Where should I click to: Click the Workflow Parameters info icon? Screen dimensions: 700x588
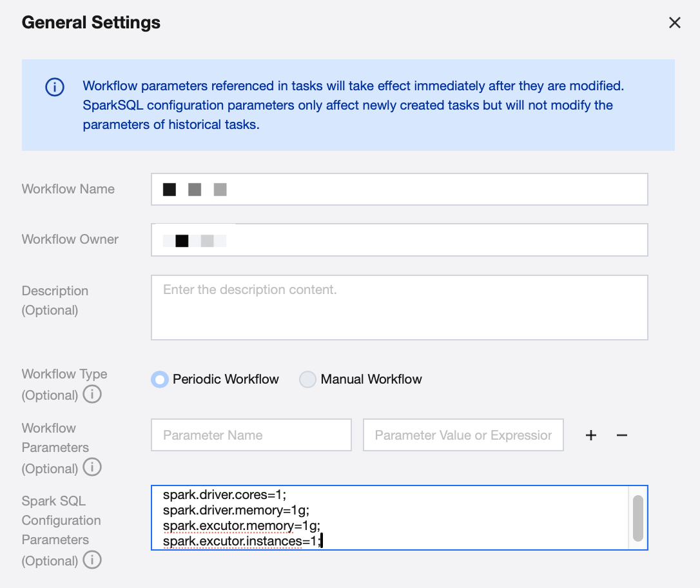92,467
